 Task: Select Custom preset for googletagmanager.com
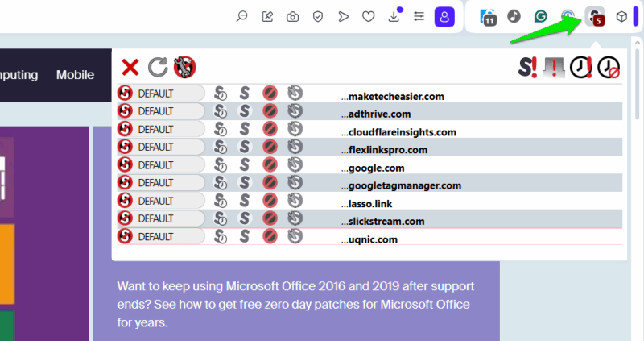295,184
